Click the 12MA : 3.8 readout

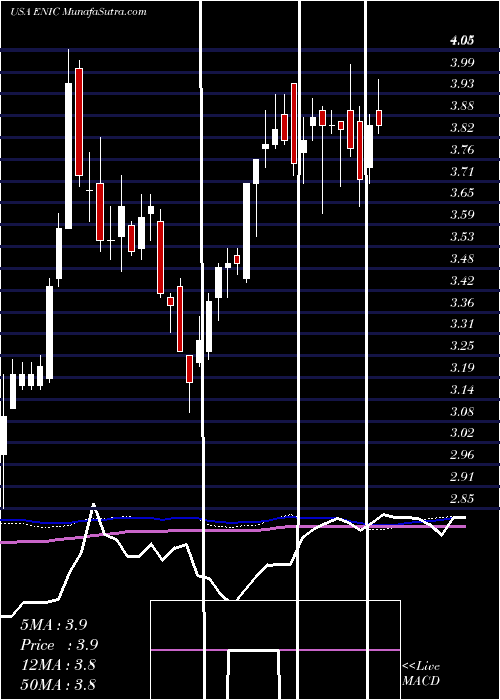[58, 665]
